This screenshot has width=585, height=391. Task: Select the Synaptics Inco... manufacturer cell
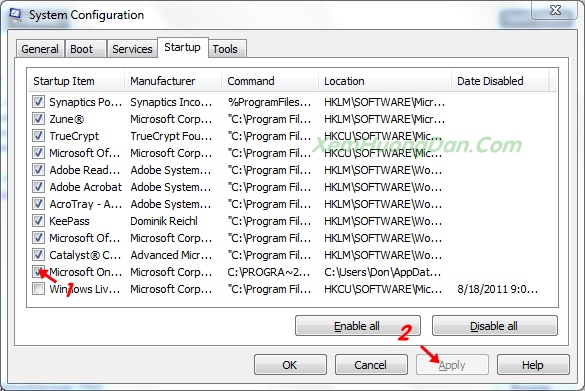click(171, 102)
